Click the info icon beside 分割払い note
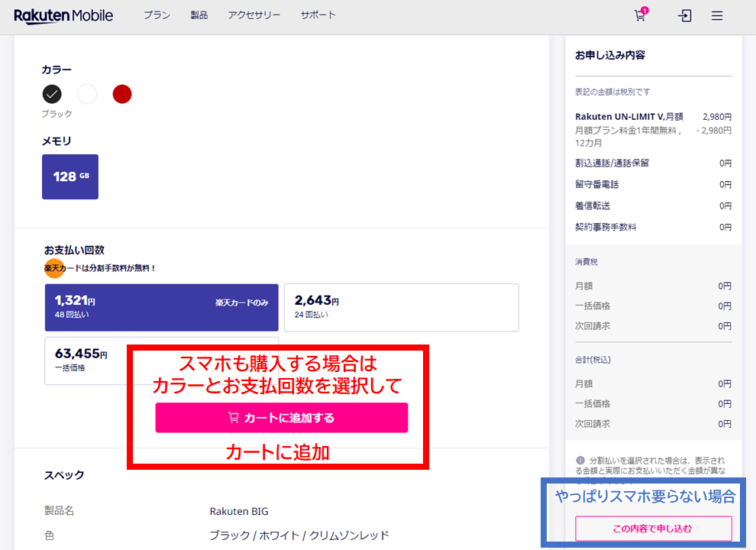Viewport: 756px width, 550px height. tap(580, 461)
